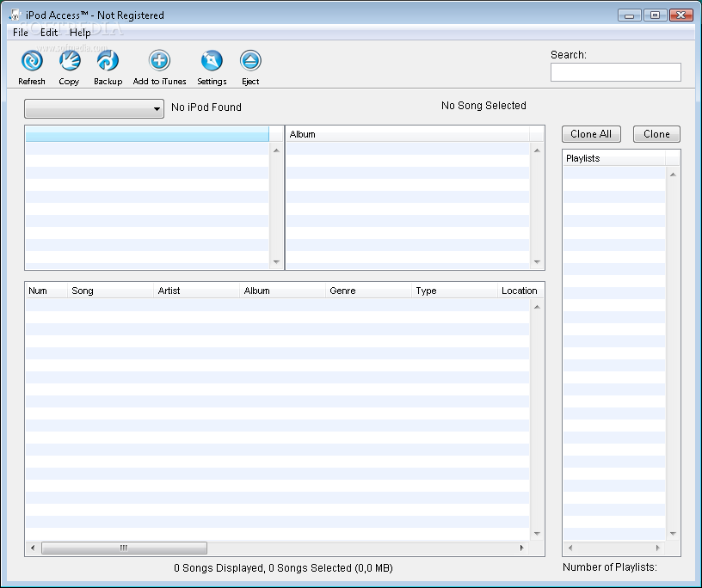
Task: Click inside the Search input field
Action: click(x=615, y=72)
